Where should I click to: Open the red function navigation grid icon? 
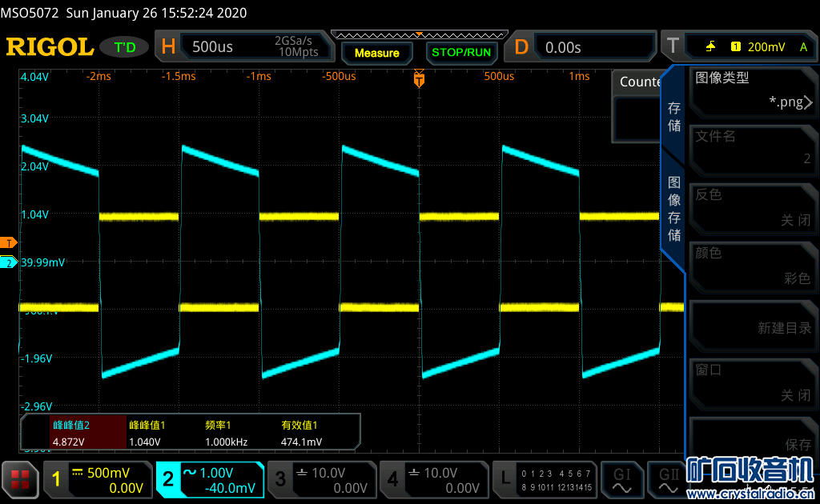coord(20,479)
